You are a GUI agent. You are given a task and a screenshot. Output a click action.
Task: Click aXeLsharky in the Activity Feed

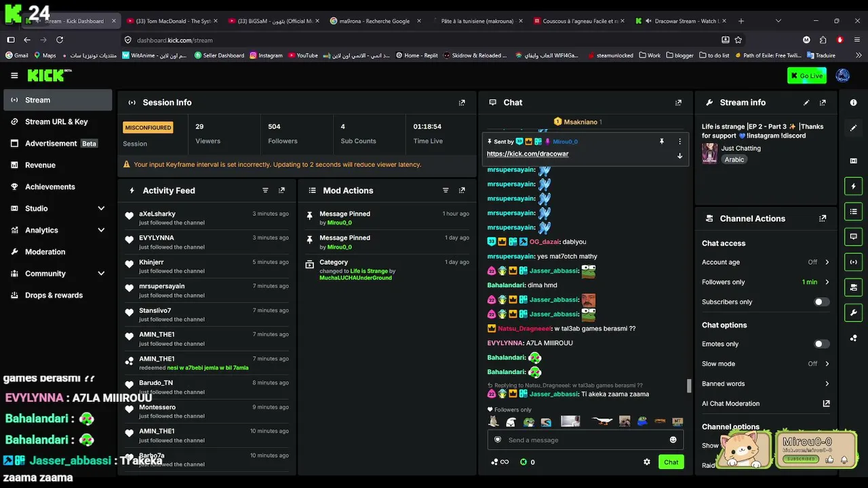(157, 214)
